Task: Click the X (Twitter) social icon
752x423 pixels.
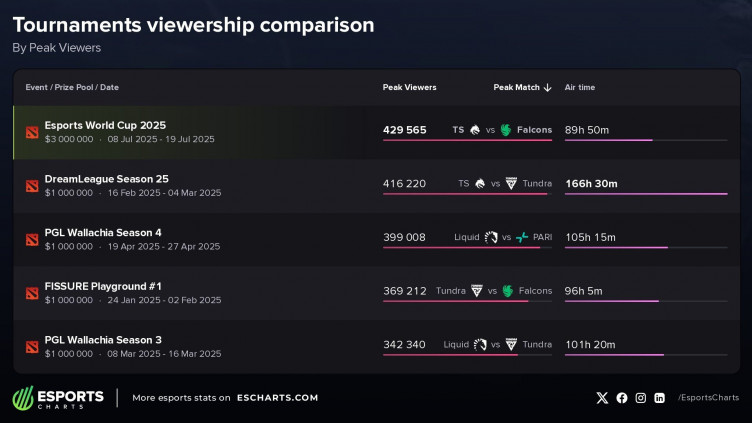Action: [x=602, y=397]
